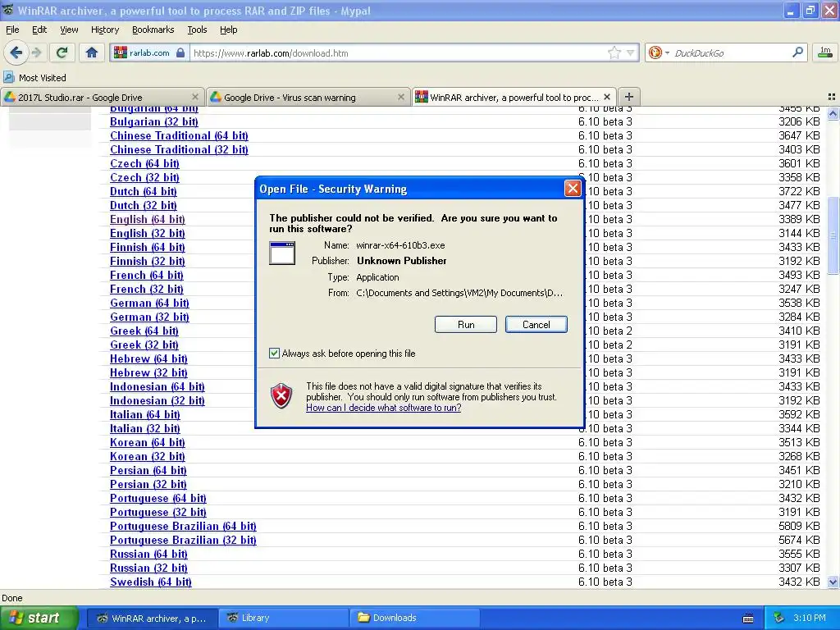This screenshot has height=630, width=840.
Task: Go to the home page via Home icon
Action: pyautogui.click(x=92, y=52)
